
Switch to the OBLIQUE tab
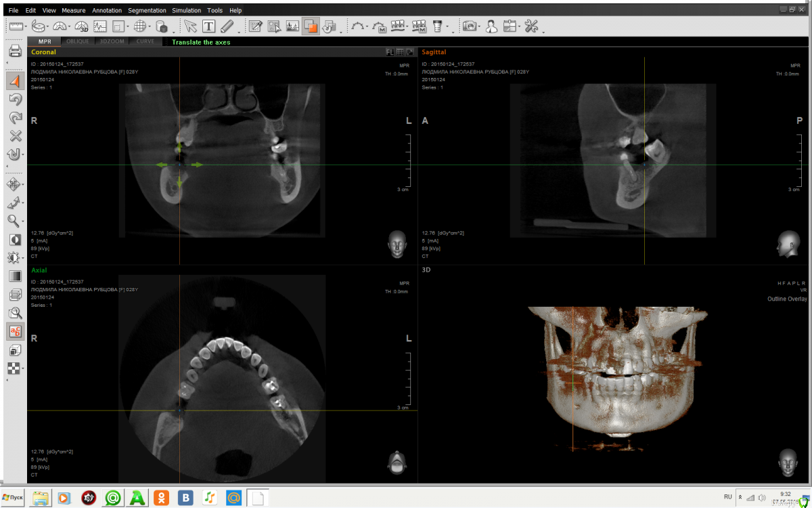point(77,42)
